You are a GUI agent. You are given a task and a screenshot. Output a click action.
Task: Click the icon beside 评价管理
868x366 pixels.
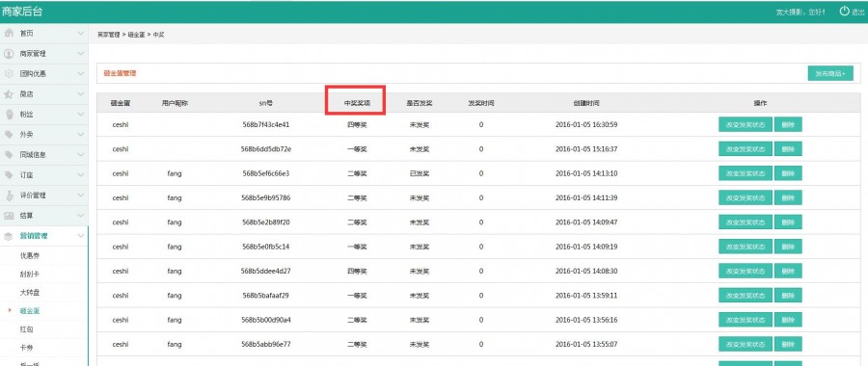click(x=9, y=196)
